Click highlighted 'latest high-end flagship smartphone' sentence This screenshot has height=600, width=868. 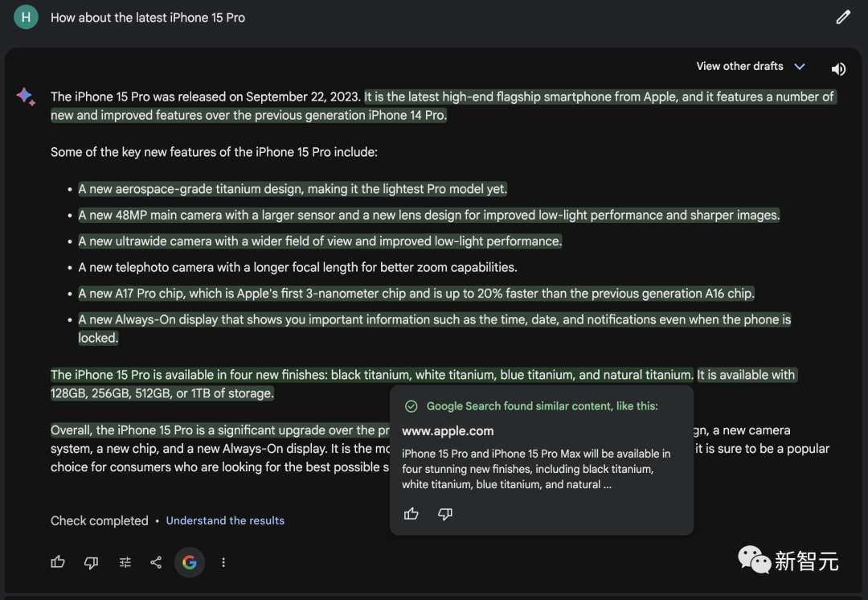coord(600,97)
